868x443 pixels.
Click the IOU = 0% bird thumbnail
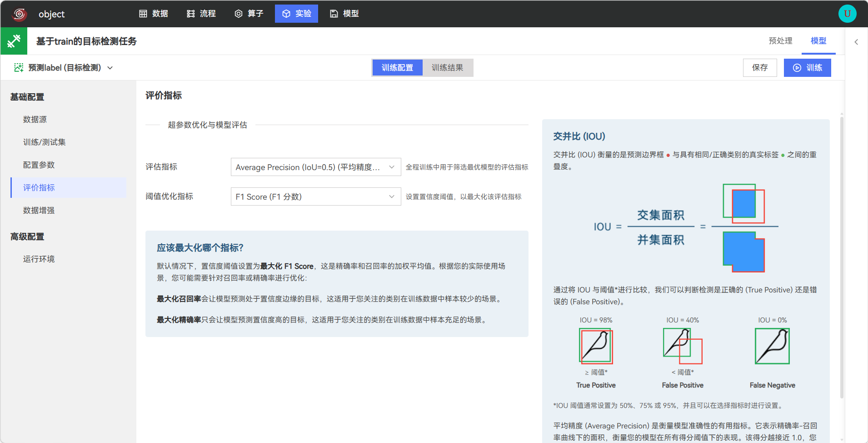click(772, 346)
